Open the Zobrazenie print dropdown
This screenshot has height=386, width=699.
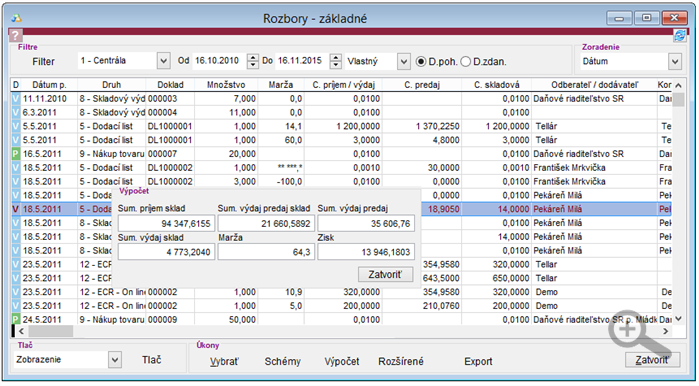pyautogui.click(x=115, y=360)
